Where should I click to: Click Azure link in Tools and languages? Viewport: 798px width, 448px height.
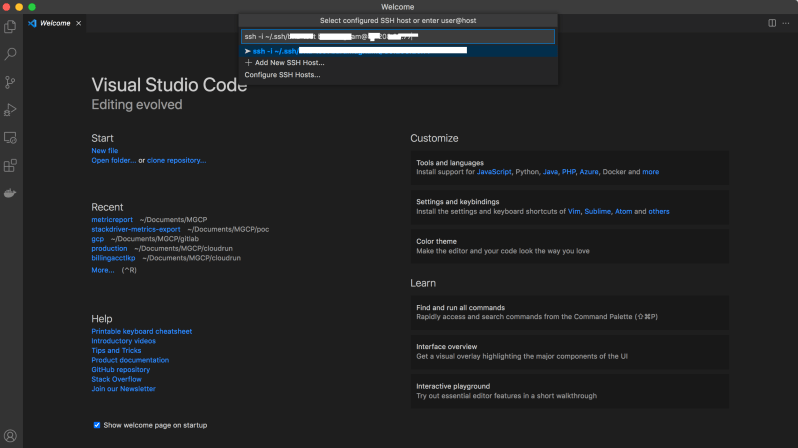coord(589,172)
